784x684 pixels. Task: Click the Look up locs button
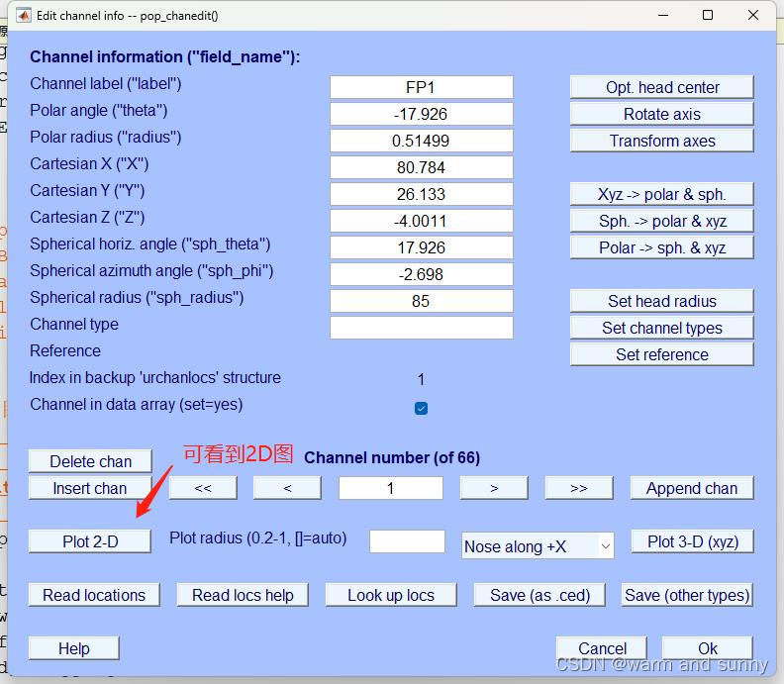click(x=391, y=595)
